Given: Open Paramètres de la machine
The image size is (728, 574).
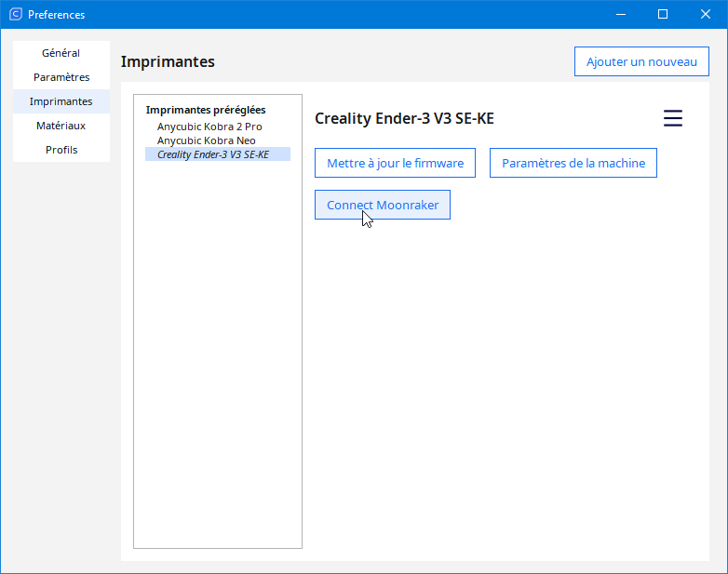Looking at the screenshot, I should [573, 163].
